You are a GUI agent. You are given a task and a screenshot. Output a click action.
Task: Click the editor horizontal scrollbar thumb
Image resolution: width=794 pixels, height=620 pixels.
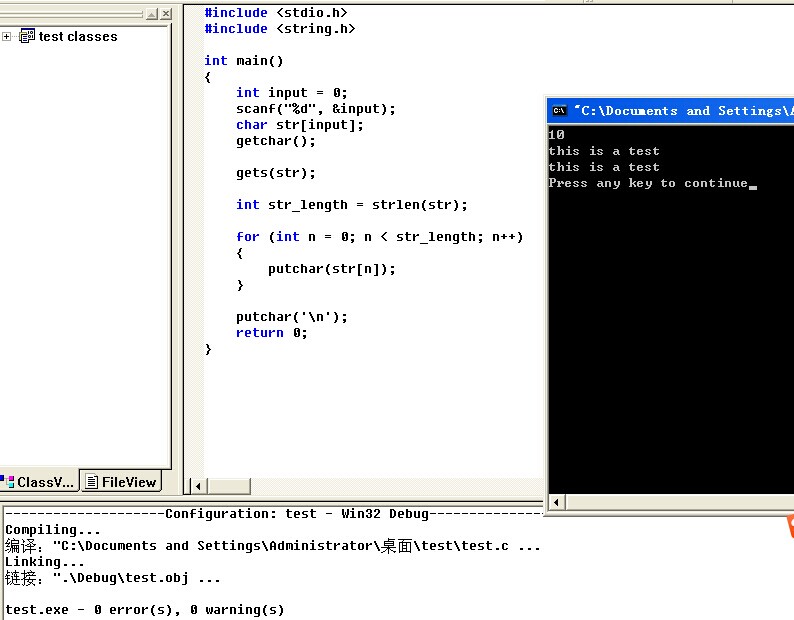pos(229,486)
